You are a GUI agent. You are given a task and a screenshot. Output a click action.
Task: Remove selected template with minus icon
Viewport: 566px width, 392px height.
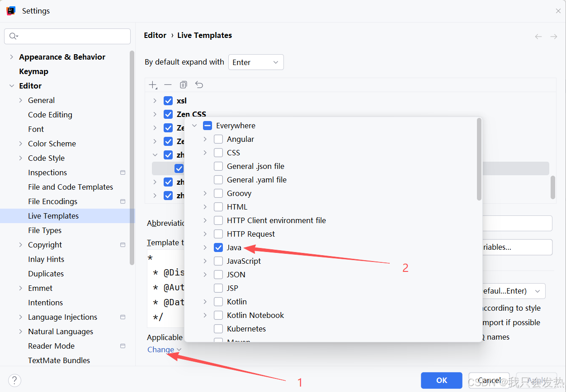point(168,85)
